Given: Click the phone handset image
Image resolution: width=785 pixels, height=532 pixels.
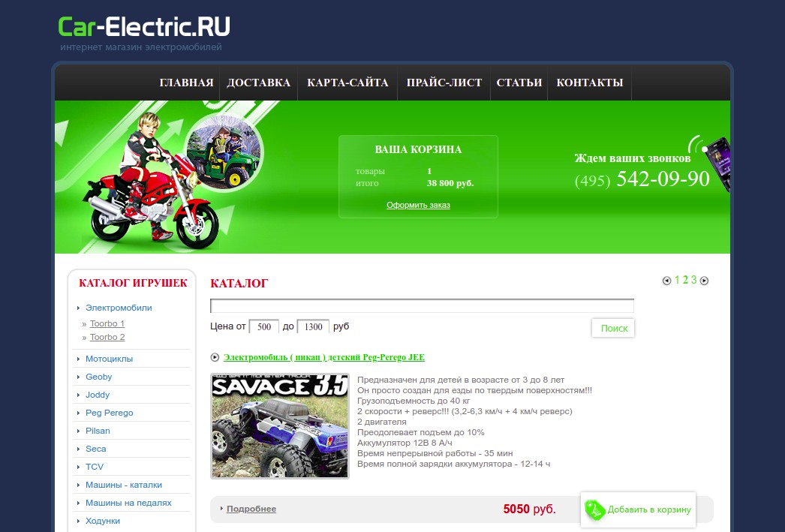Looking at the screenshot, I should pyautogui.click(x=717, y=164).
